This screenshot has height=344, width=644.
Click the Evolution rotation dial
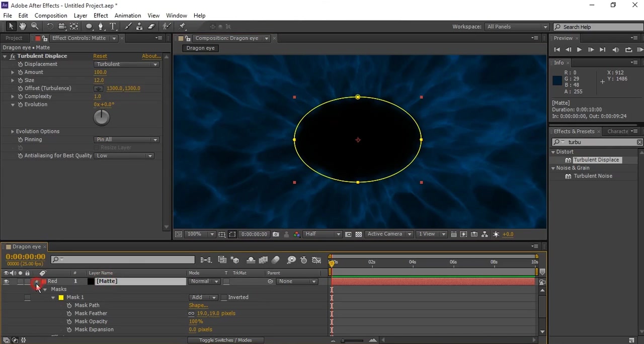tap(101, 118)
